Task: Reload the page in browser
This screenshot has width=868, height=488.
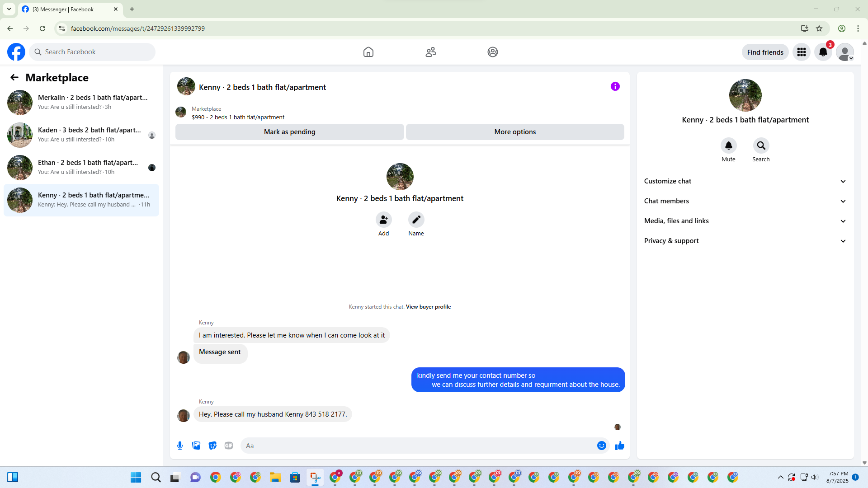Action: pyautogui.click(x=42, y=28)
